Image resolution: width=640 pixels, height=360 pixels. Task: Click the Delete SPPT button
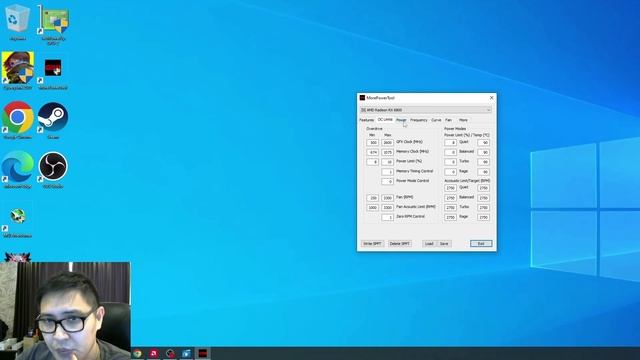pyautogui.click(x=400, y=244)
